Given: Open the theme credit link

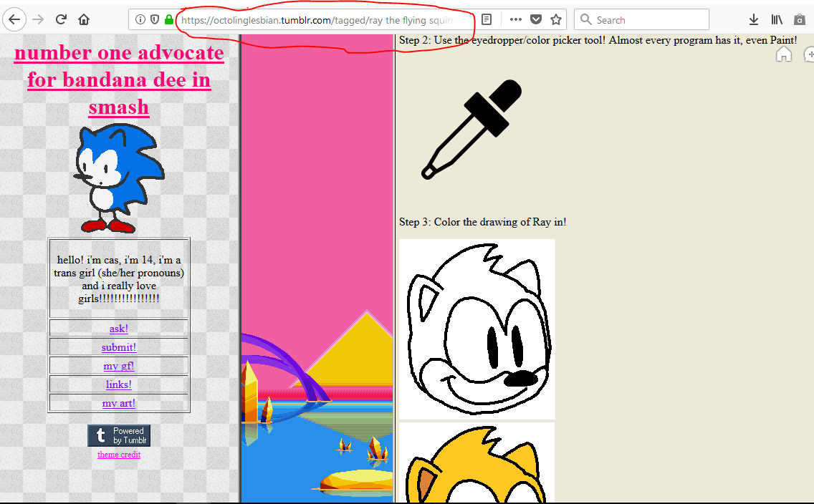Looking at the screenshot, I should click(119, 455).
